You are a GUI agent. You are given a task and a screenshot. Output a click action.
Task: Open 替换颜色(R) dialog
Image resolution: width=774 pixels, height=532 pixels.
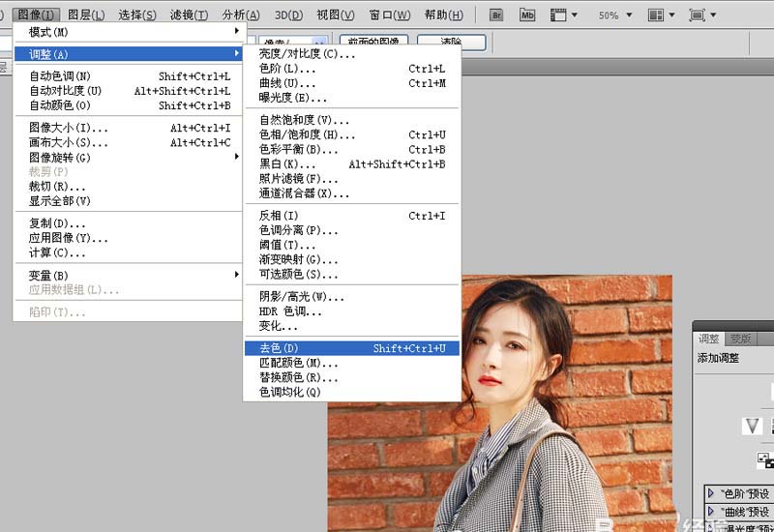[352, 377]
